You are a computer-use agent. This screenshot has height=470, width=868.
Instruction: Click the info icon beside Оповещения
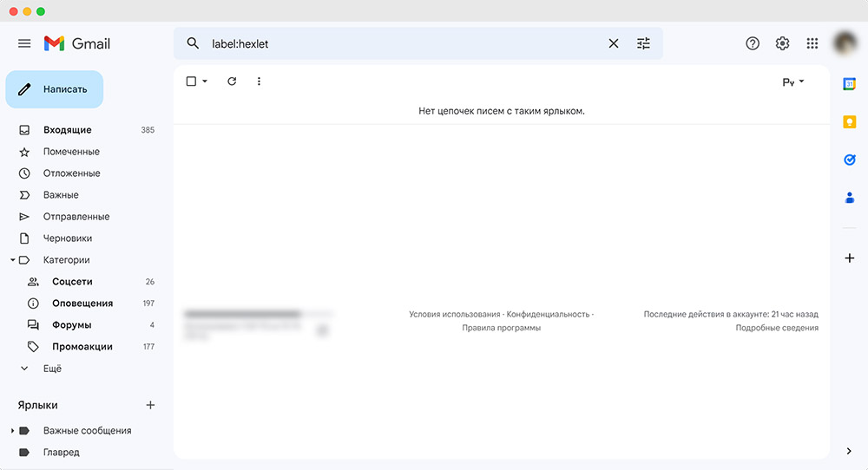click(x=33, y=303)
